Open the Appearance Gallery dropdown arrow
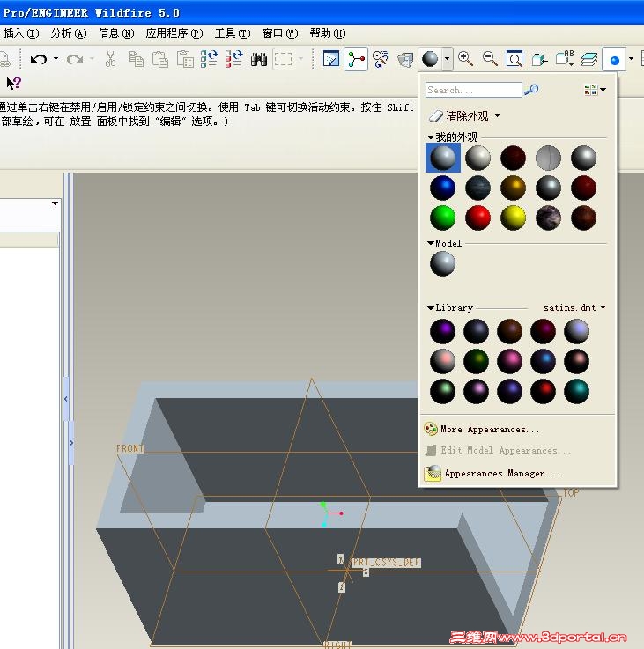This screenshot has width=644, height=649. (447, 59)
